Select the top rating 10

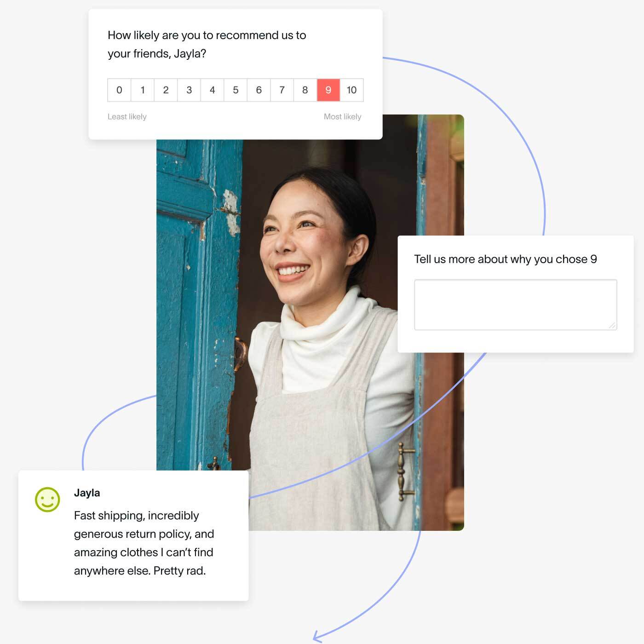click(351, 90)
